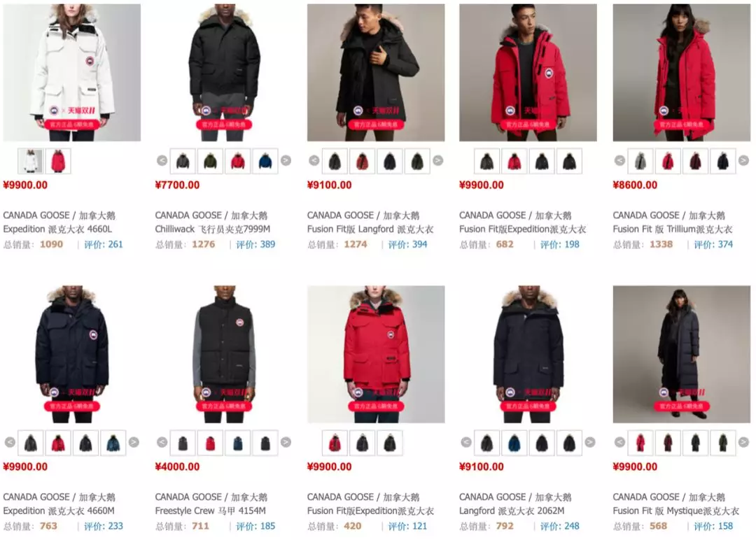Show previous colors for Fusion Fit Trillium
This screenshot has width=756, height=540.
[x=619, y=160]
